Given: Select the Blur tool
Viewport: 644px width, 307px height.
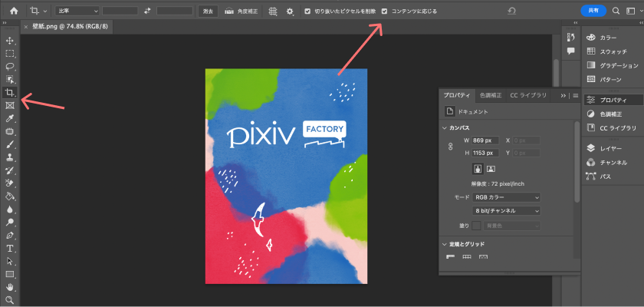Looking at the screenshot, I should 9,210.
